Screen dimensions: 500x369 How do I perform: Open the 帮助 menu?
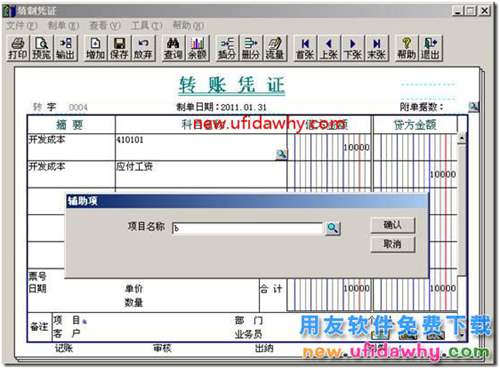click(x=188, y=26)
